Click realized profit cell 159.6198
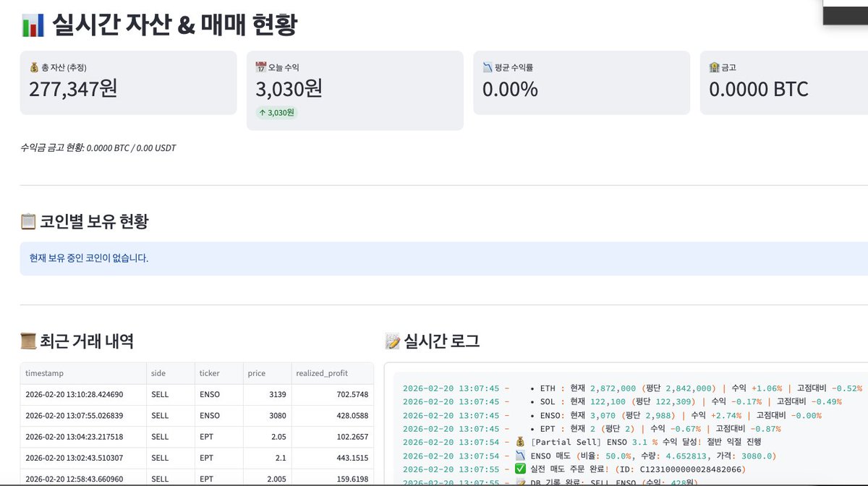The width and height of the screenshot is (868, 486). click(x=332, y=479)
